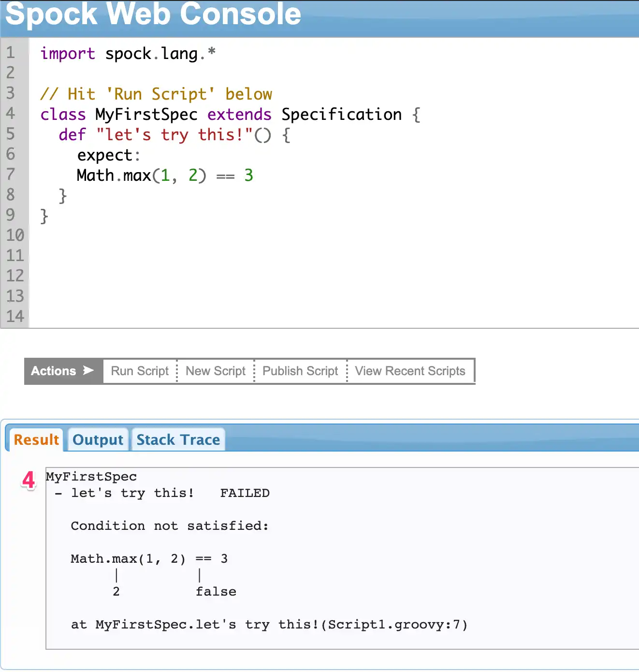Screen dimensions: 639x672
Task: Click line number 1 in the gutter
Action: point(11,52)
